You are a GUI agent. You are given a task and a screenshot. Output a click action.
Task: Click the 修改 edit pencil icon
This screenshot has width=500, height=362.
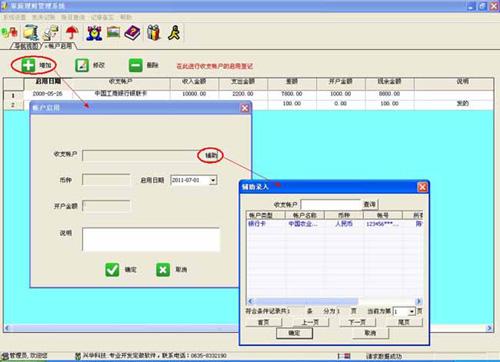[82, 65]
